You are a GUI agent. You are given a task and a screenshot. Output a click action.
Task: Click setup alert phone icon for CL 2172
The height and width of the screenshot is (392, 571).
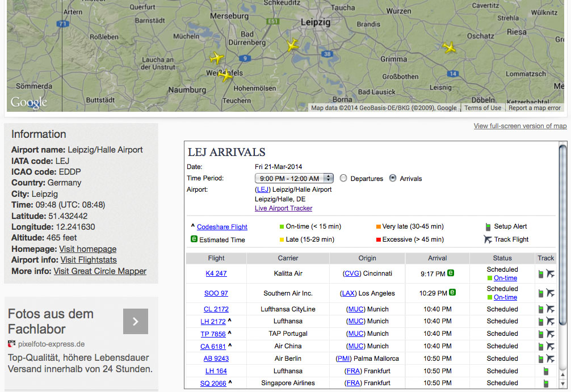541,309
